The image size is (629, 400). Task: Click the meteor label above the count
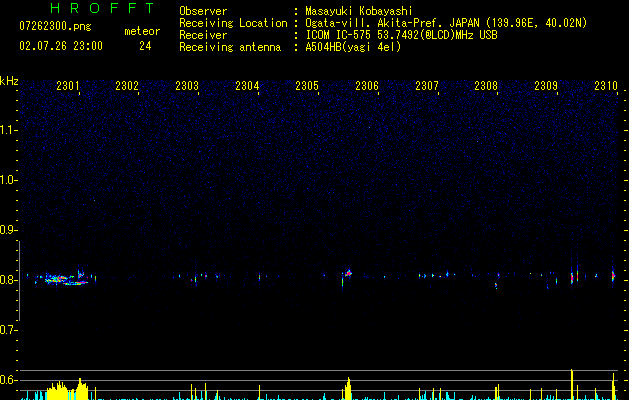tap(142, 31)
